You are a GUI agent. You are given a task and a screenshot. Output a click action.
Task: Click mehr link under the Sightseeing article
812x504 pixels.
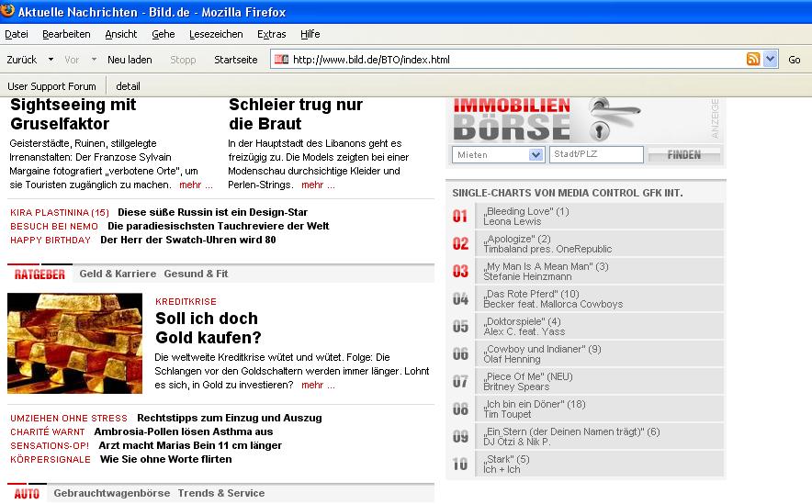(196, 185)
